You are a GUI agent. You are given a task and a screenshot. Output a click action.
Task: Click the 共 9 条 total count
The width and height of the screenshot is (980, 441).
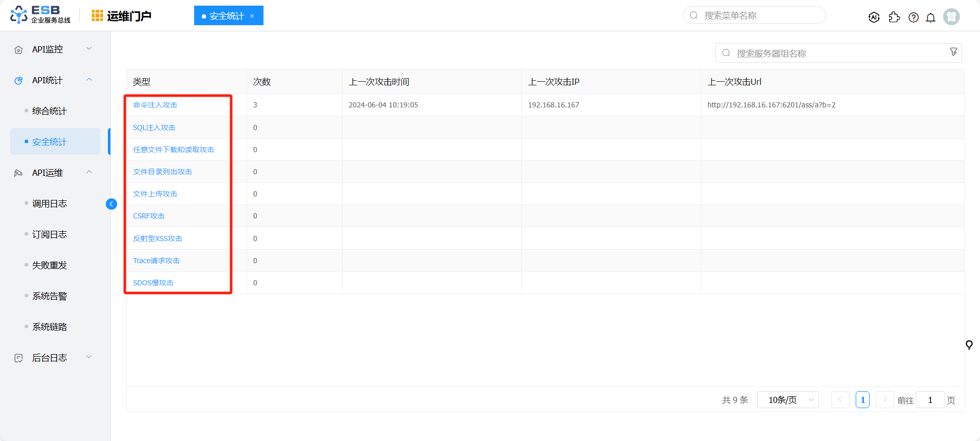click(735, 400)
